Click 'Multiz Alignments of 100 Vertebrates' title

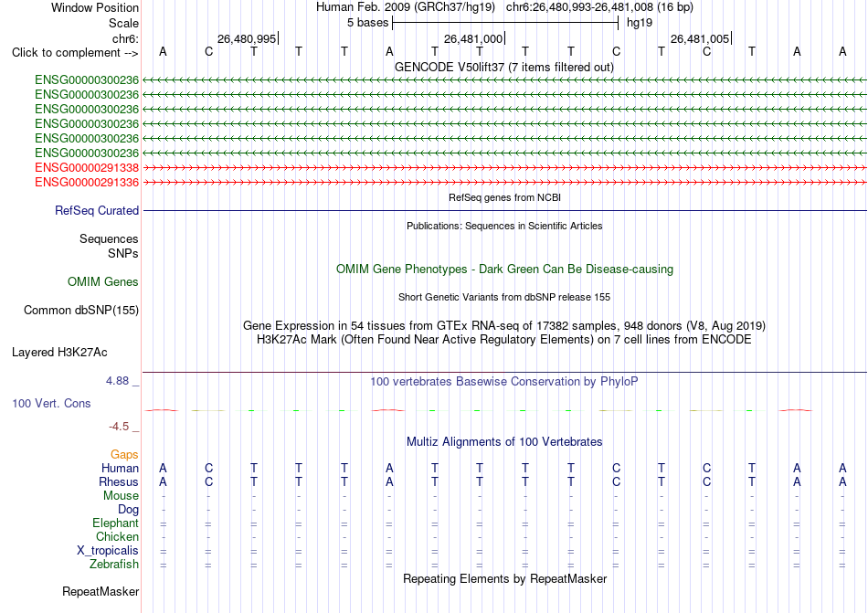pos(504,442)
